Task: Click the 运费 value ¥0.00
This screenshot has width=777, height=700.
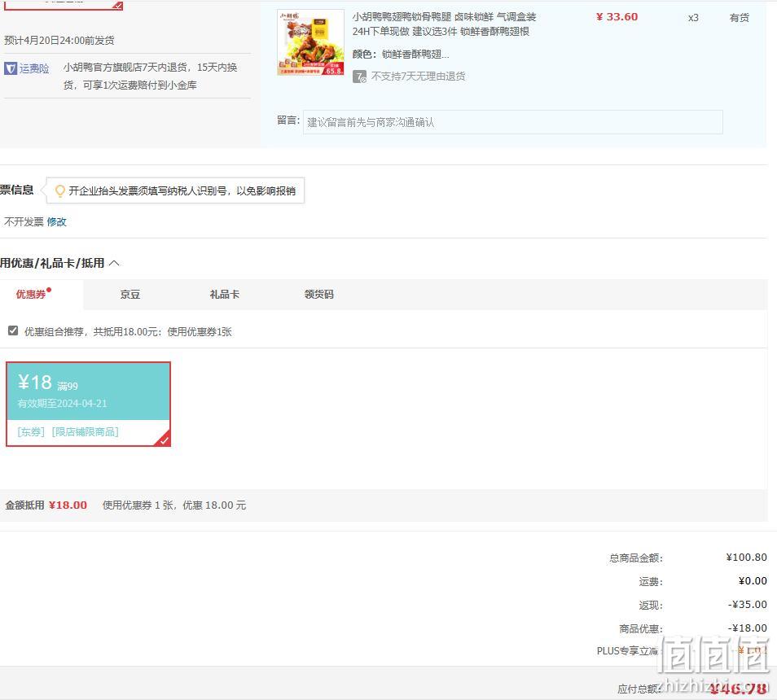Action: 753,580
